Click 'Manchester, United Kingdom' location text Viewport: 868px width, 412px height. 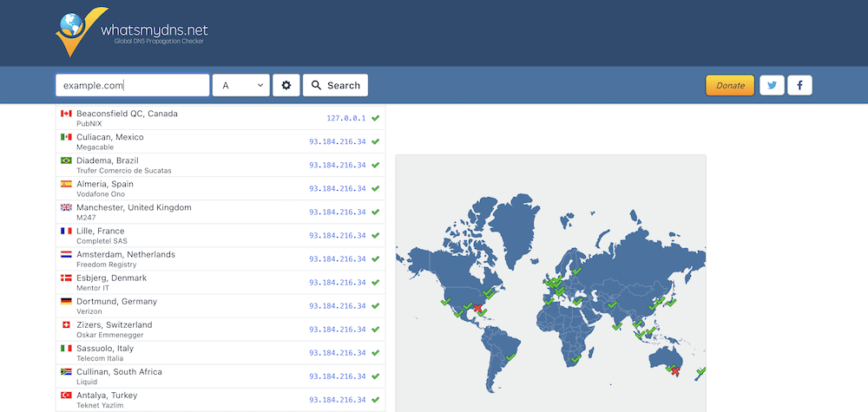(x=134, y=207)
